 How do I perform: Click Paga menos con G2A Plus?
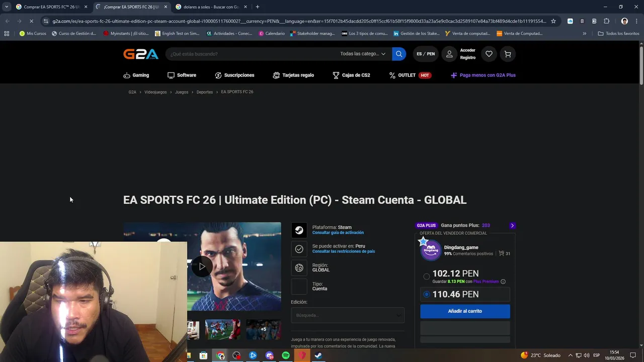483,75
